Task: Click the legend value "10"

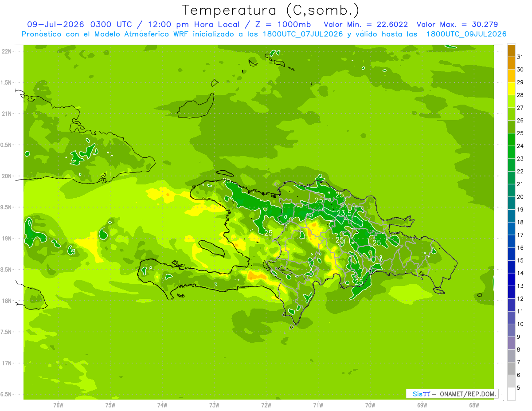Action: 520,324
